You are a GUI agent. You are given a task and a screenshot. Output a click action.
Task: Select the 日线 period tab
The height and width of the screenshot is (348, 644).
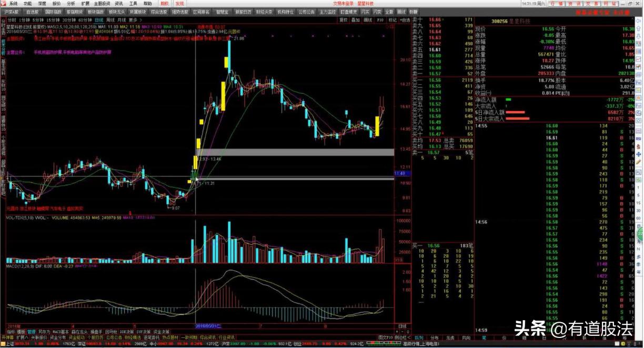[x=99, y=19]
